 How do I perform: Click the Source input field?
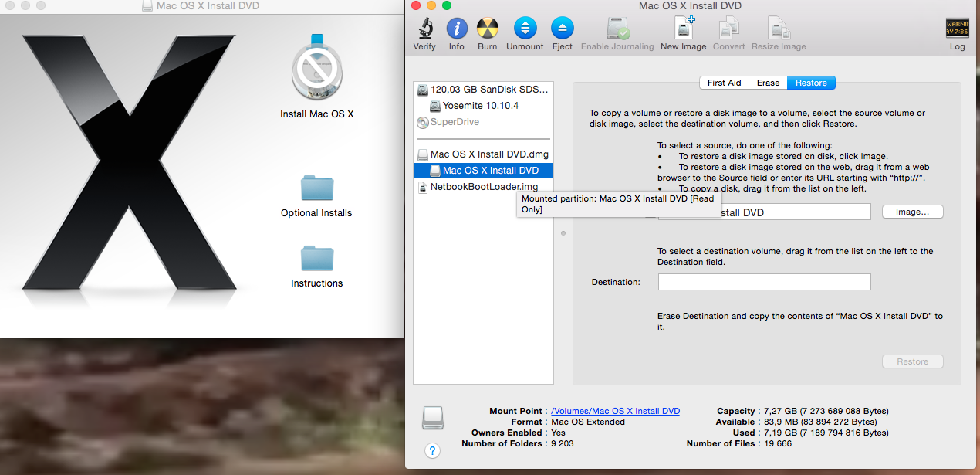pos(764,212)
